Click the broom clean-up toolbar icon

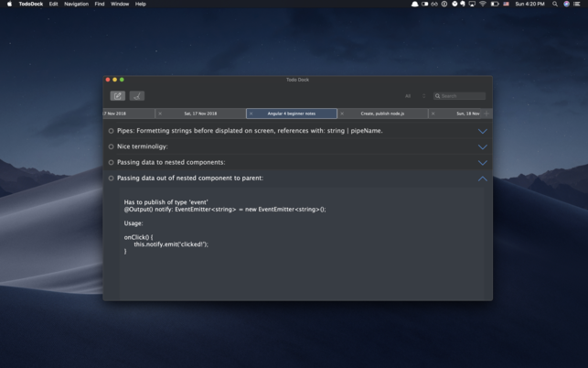pyautogui.click(x=137, y=96)
